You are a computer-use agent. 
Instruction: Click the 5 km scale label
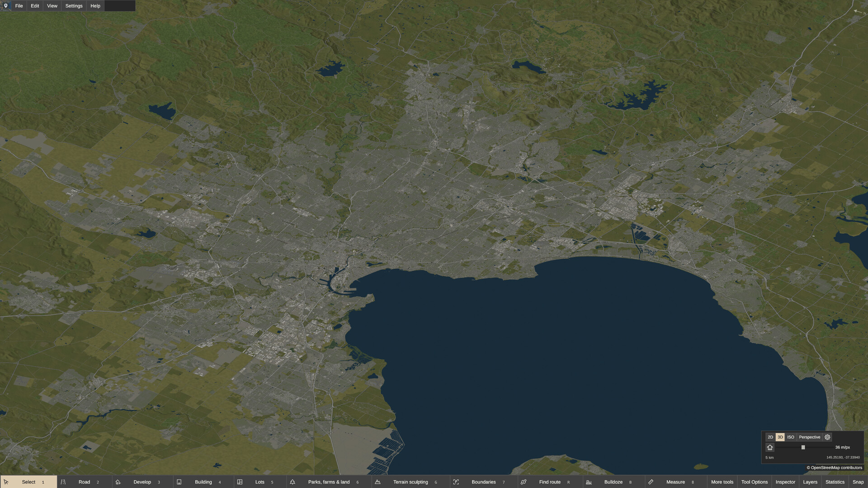point(769,458)
